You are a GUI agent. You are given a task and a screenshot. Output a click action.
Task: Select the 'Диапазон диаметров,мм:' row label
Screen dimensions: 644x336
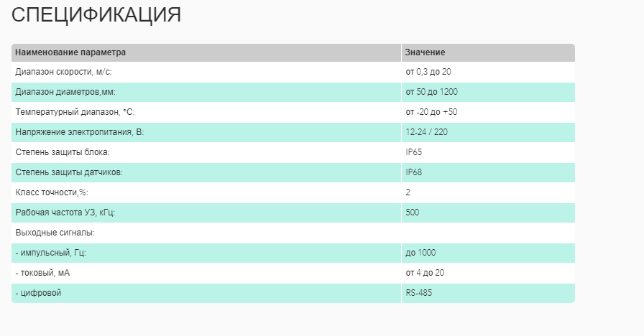point(65,92)
